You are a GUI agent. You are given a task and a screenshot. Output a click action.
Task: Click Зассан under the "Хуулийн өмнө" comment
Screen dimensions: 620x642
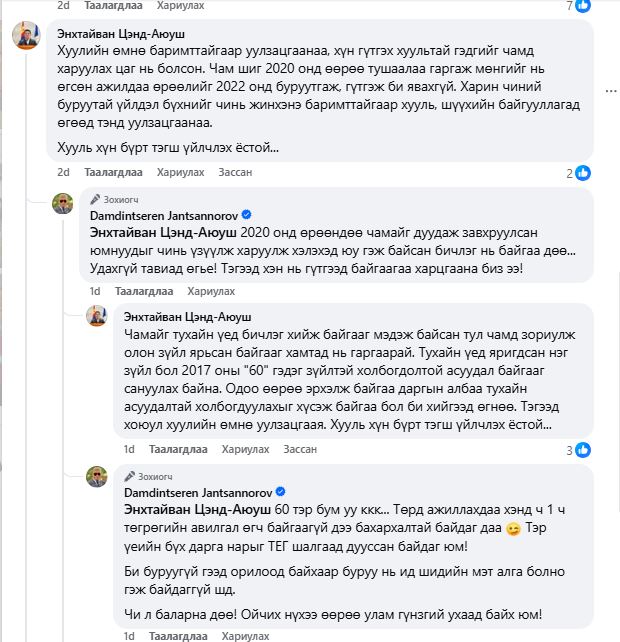[235, 172]
